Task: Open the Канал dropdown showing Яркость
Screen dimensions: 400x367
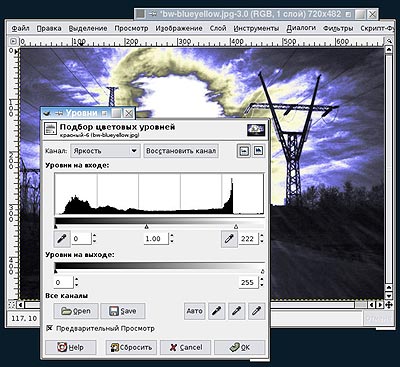Action: [x=105, y=151]
